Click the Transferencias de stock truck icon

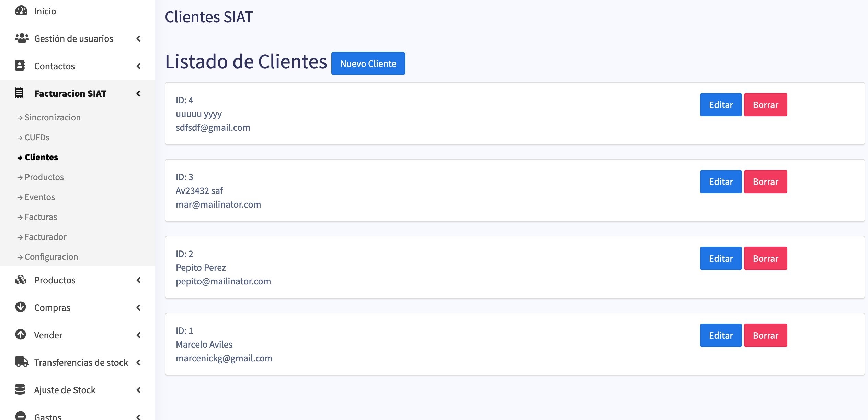[x=22, y=362]
